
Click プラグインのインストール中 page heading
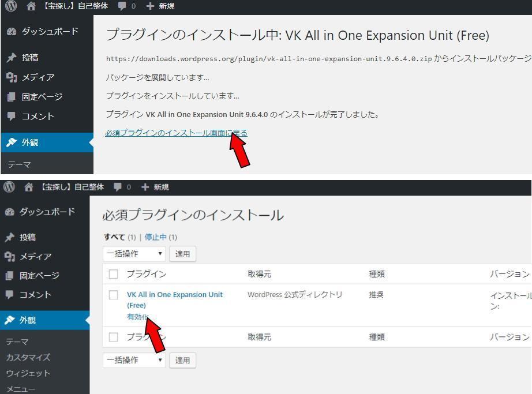tap(297, 35)
